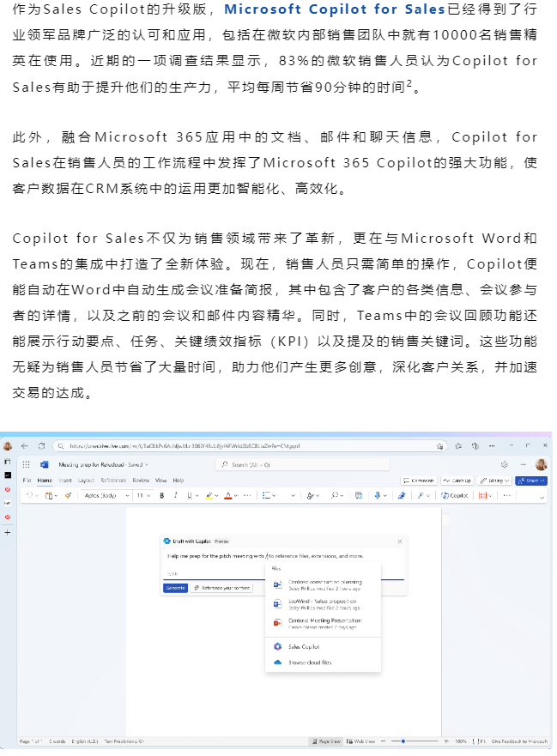This screenshot has width=557, height=756.
Task: Click English (U.S.) language in status bar
Action: (85, 741)
